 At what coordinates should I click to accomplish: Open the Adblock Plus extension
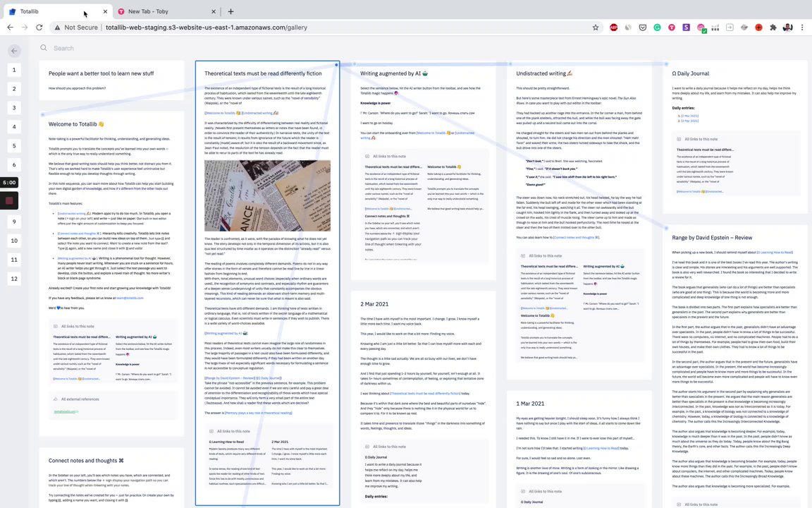pos(614,28)
